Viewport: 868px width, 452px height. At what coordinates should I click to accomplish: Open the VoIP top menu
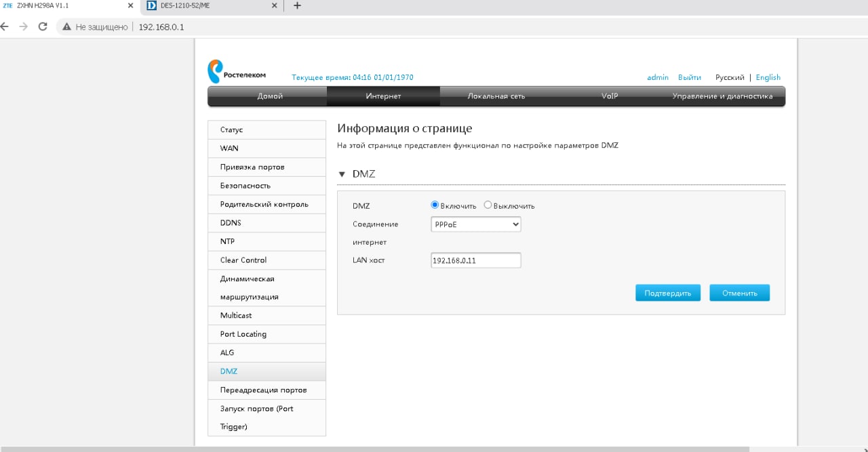[610, 96]
